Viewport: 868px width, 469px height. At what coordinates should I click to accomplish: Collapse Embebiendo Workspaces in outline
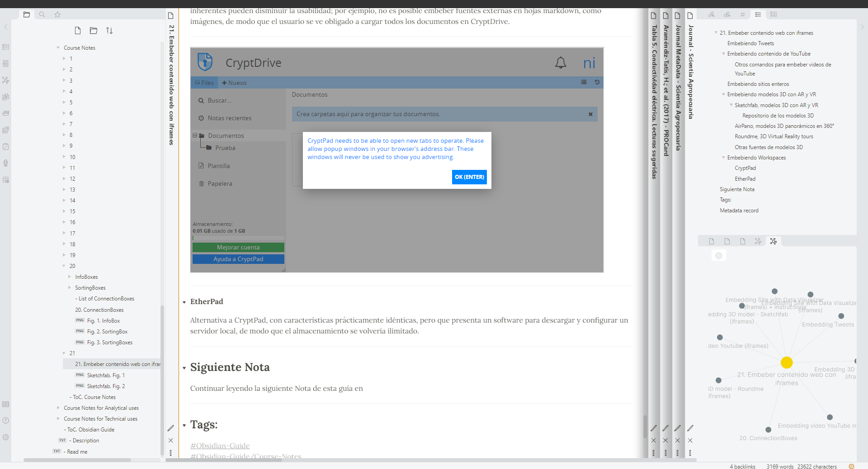click(723, 158)
